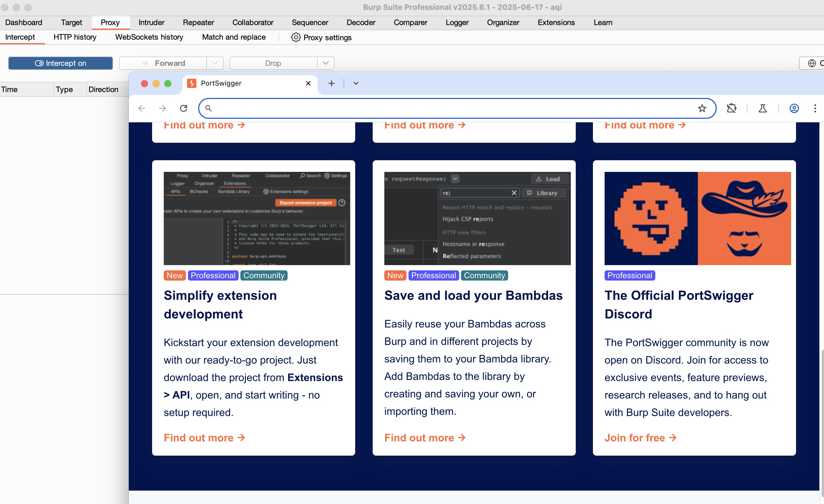Open Proxy settings gear
The width and height of the screenshot is (824, 504).
[x=296, y=37]
